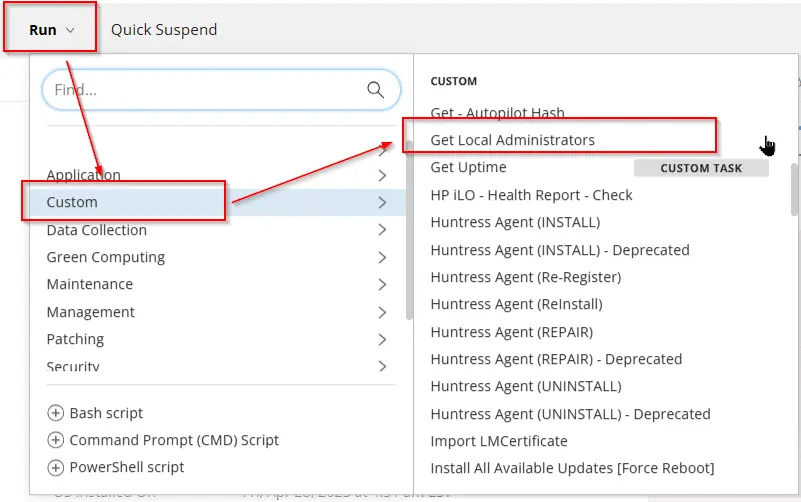The image size is (801, 502).
Task: Click the plus icon beside Command Prompt Script
Action: coord(55,440)
